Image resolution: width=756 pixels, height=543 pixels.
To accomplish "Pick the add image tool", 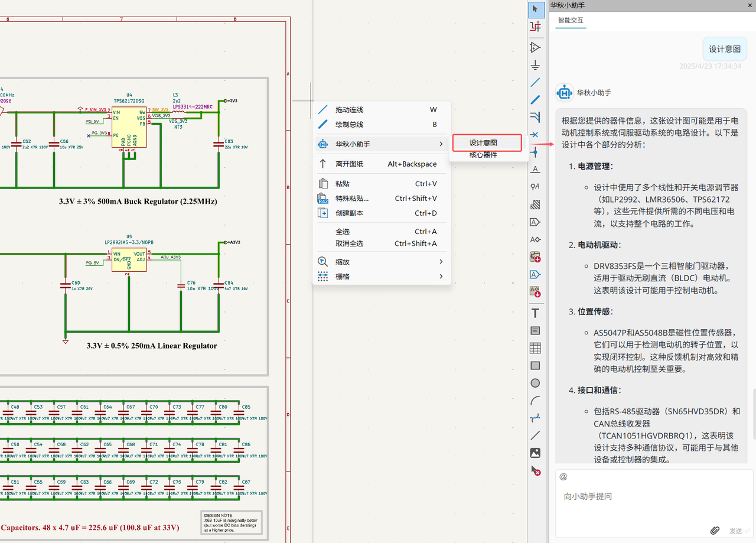I will (x=536, y=453).
